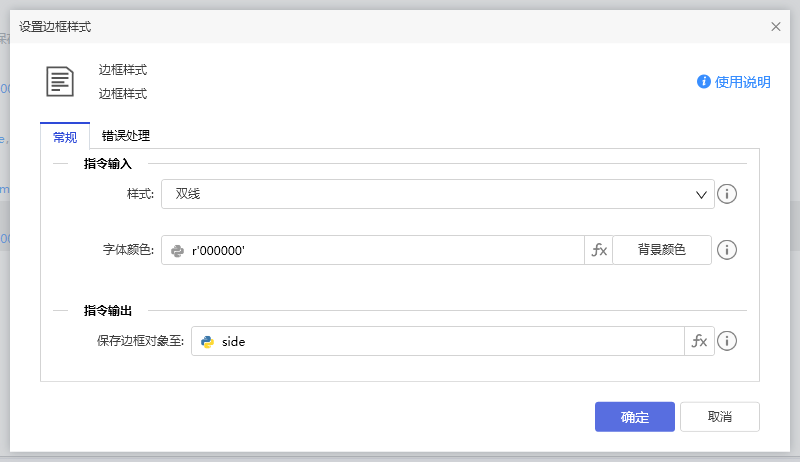Toggle the fx button in the side output field
Image resolution: width=800 pixels, height=462 pixels.
pos(699,341)
